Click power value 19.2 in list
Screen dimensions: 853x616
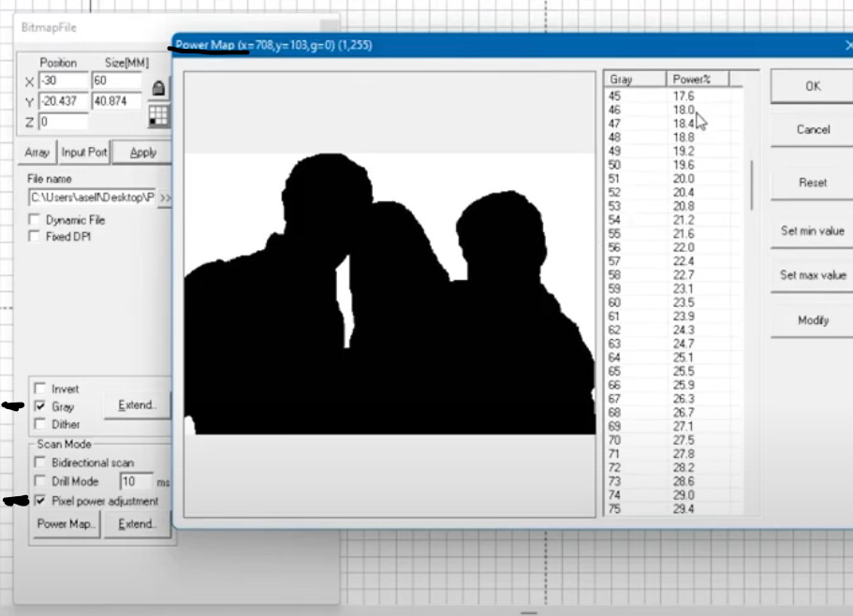click(684, 151)
